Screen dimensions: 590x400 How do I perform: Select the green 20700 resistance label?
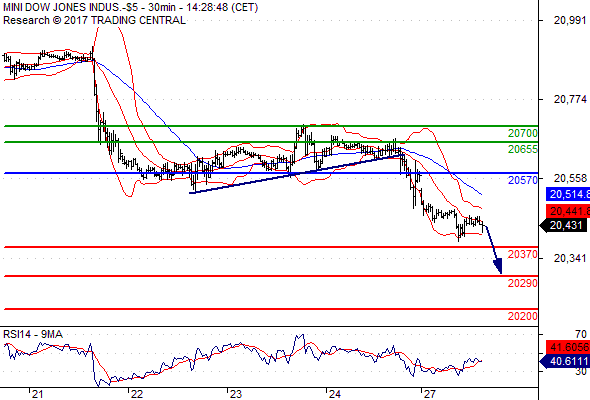pos(523,133)
